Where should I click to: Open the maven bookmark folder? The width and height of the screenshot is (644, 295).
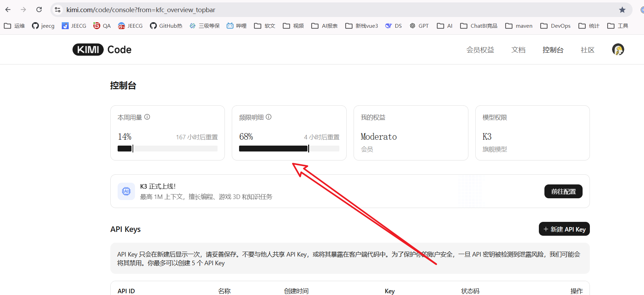519,26
